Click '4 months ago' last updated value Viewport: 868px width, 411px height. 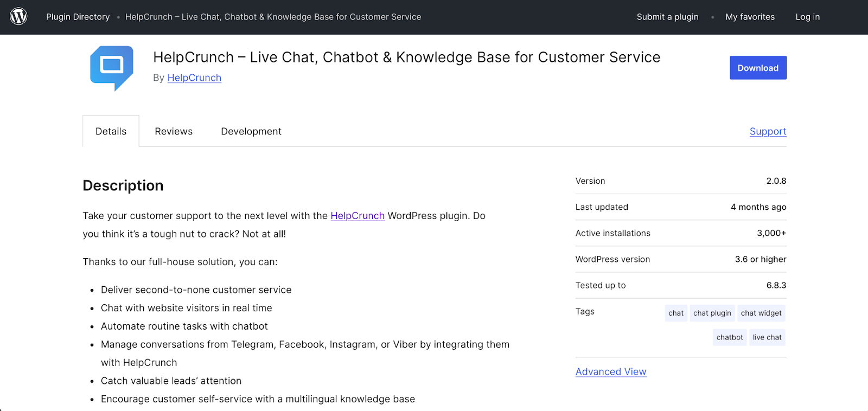tap(758, 207)
